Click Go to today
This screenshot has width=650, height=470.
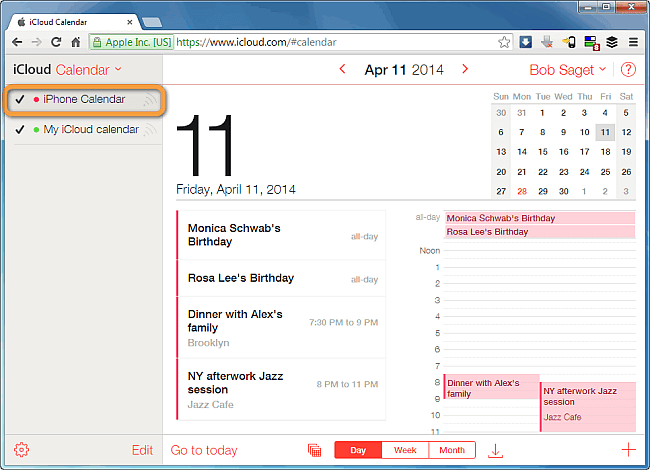(x=204, y=450)
